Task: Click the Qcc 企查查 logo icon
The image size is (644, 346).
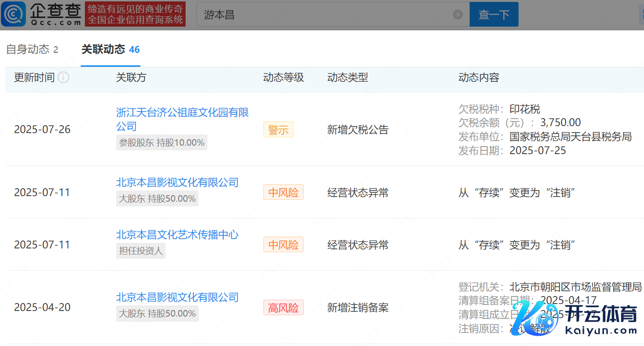Action: (14, 14)
